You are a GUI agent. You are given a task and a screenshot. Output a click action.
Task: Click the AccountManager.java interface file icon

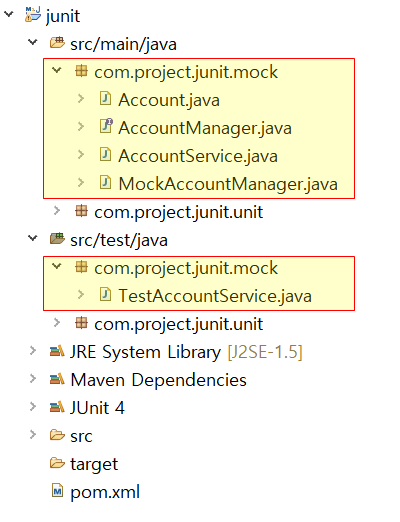[x=106, y=126]
